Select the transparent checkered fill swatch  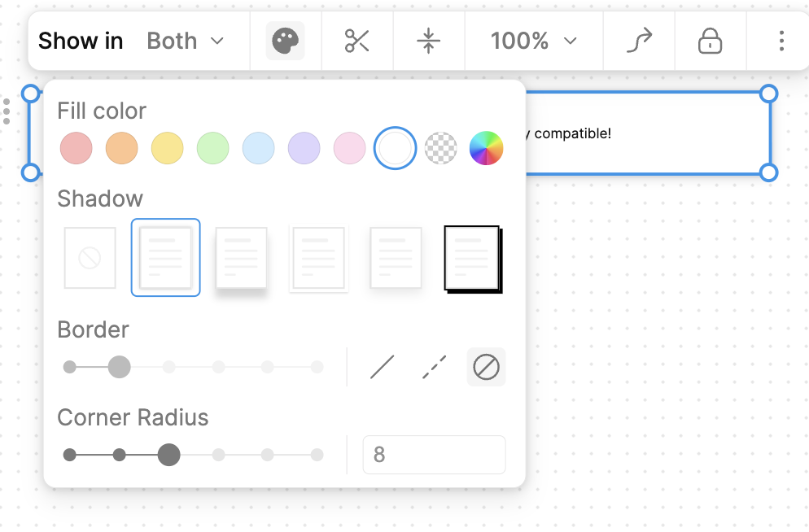[441, 149]
